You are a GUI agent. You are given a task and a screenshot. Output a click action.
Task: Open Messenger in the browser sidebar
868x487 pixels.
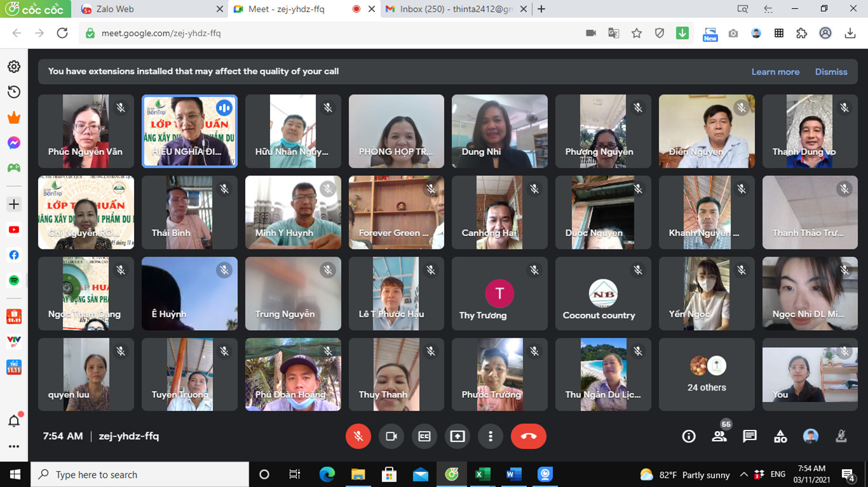[x=14, y=143]
